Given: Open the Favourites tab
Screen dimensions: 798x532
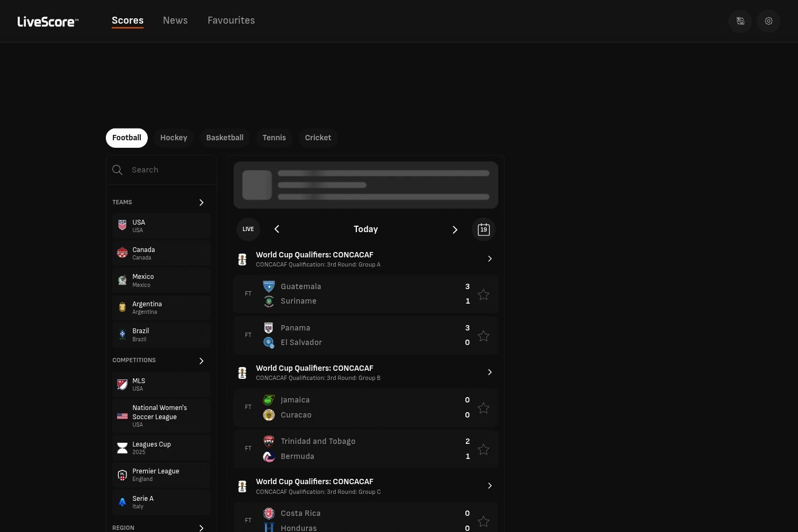Looking at the screenshot, I should (231, 20).
